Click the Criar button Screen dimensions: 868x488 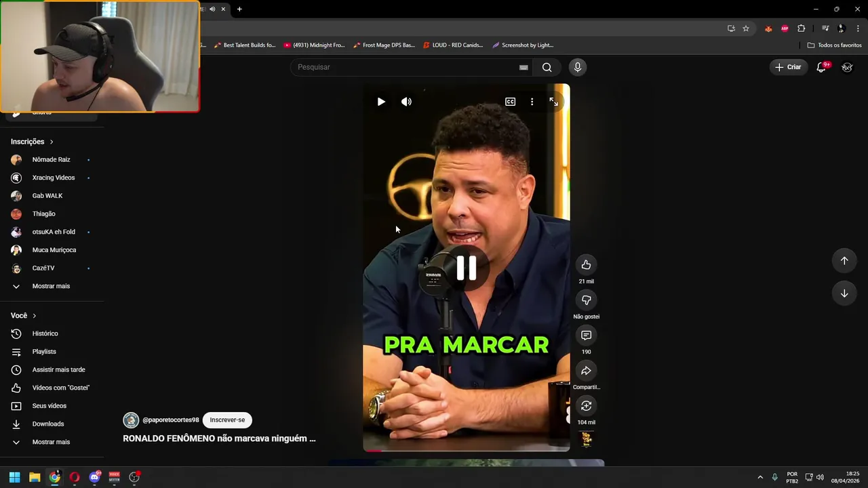[x=788, y=67]
